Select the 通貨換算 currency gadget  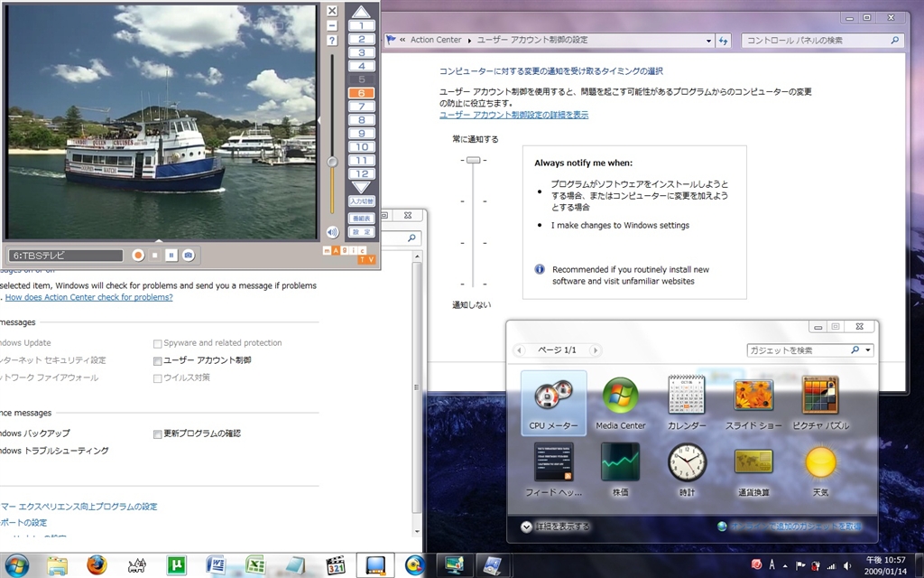(753, 470)
